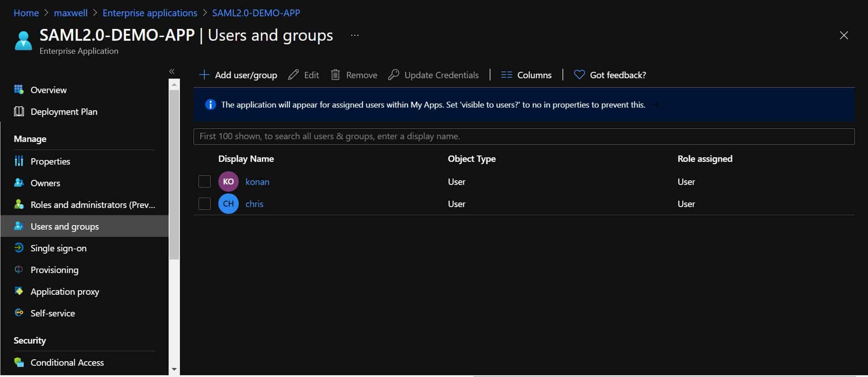Viewport: 868px width, 377px height.
Task: Click the sidebar vertical scrollbar thumb
Action: 174,174
